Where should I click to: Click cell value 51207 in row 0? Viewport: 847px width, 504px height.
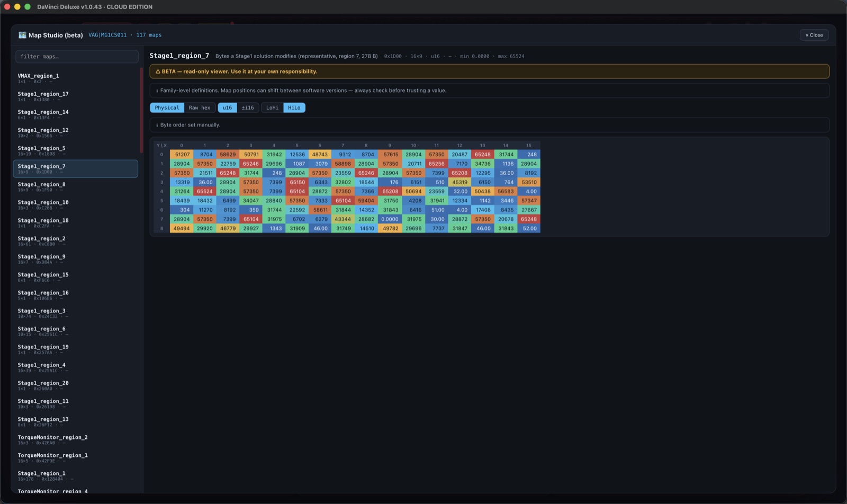click(181, 155)
